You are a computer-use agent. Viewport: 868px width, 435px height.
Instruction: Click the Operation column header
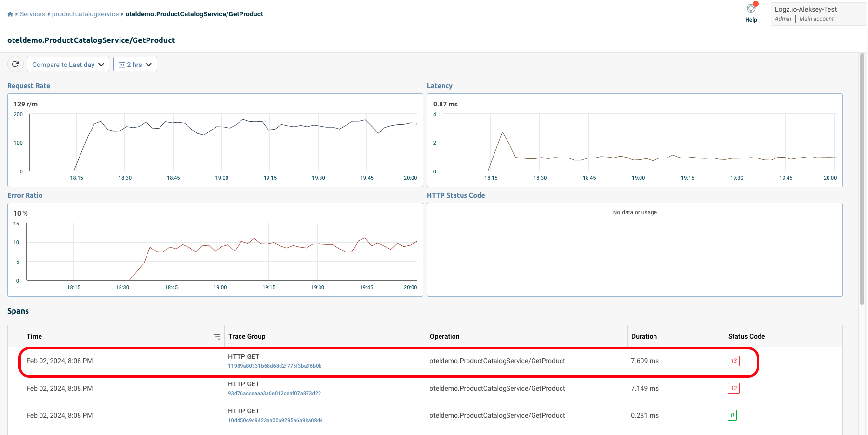[x=444, y=336]
